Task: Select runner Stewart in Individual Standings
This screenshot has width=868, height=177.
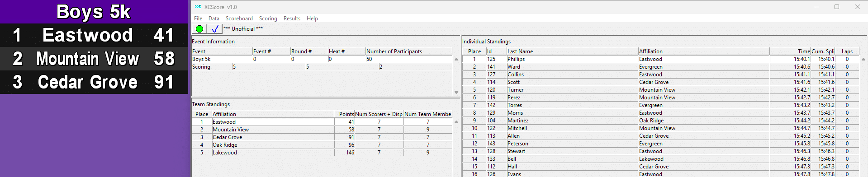Action: click(x=661, y=151)
